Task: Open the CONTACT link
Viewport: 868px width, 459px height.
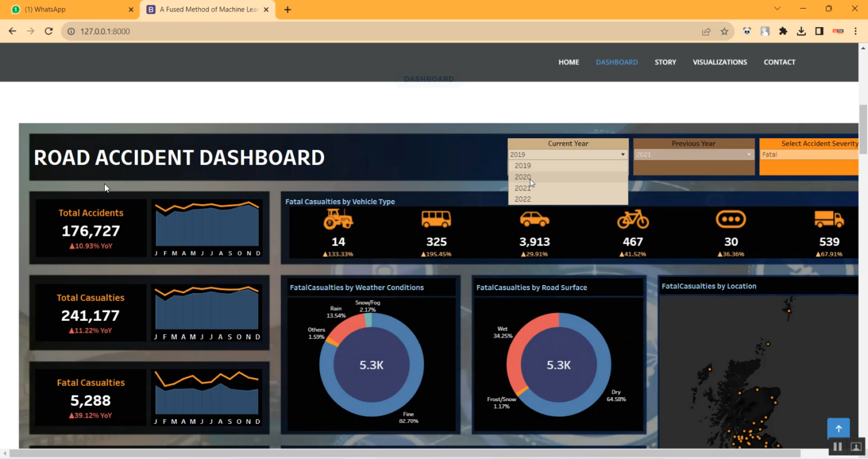Action: (779, 62)
